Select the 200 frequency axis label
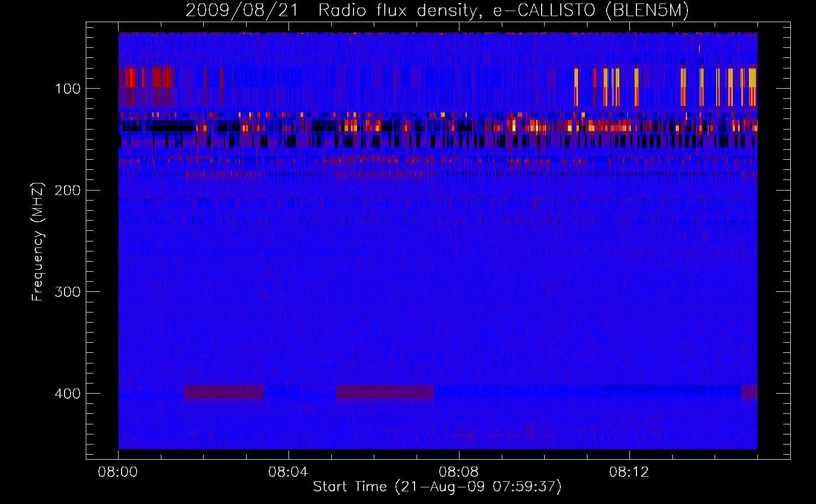 click(x=68, y=191)
